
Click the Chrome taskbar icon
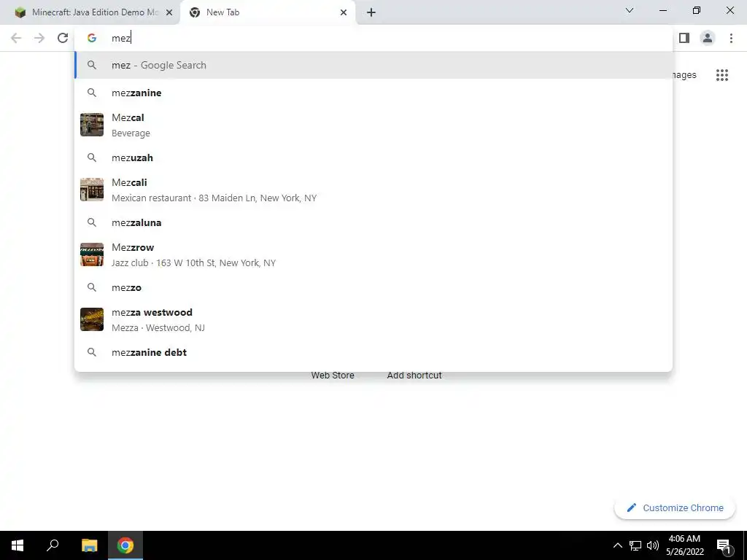[x=125, y=545]
